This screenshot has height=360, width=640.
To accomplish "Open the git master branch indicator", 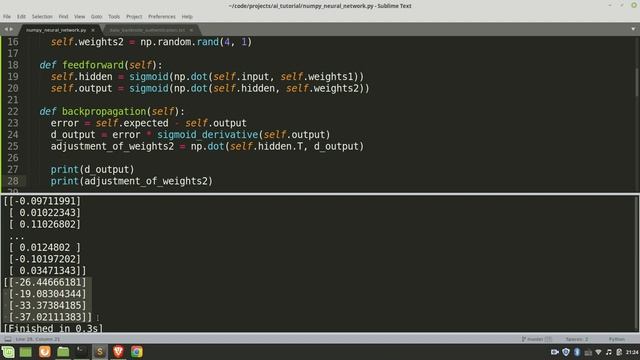I will tap(536, 339).
